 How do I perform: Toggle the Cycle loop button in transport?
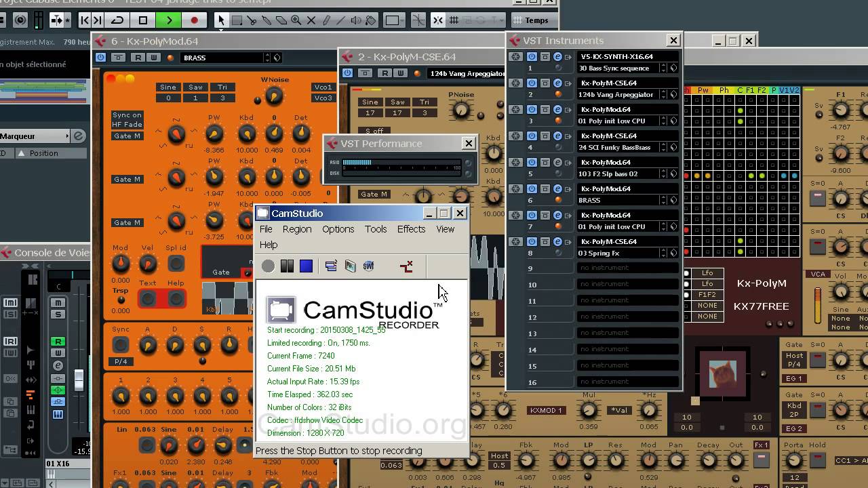click(117, 20)
